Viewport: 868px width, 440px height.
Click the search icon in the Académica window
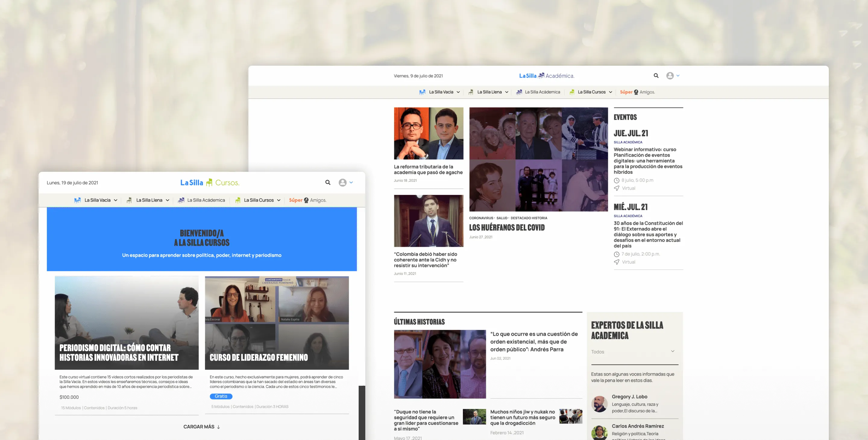pyautogui.click(x=656, y=75)
